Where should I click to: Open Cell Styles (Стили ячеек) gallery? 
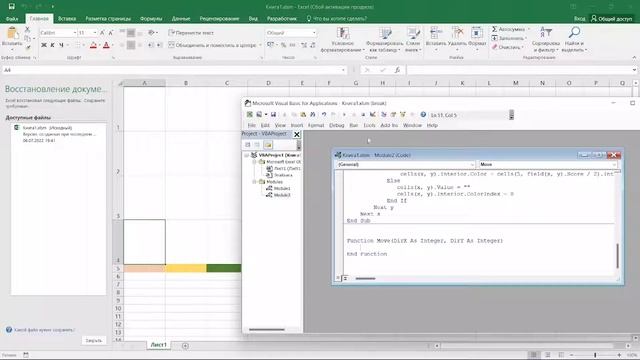click(413, 40)
